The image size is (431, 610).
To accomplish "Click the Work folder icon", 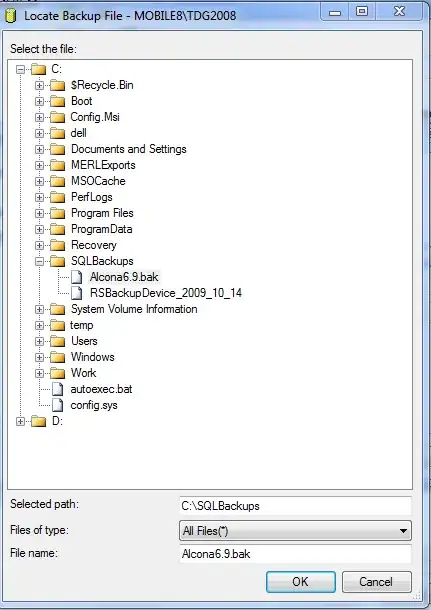I will point(58,373).
